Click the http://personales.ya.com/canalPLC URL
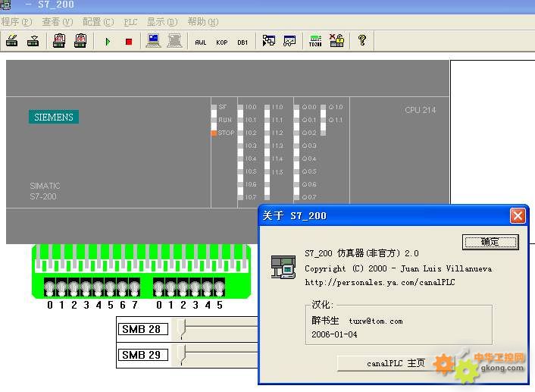 pyautogui.click(x=380, y=282)
